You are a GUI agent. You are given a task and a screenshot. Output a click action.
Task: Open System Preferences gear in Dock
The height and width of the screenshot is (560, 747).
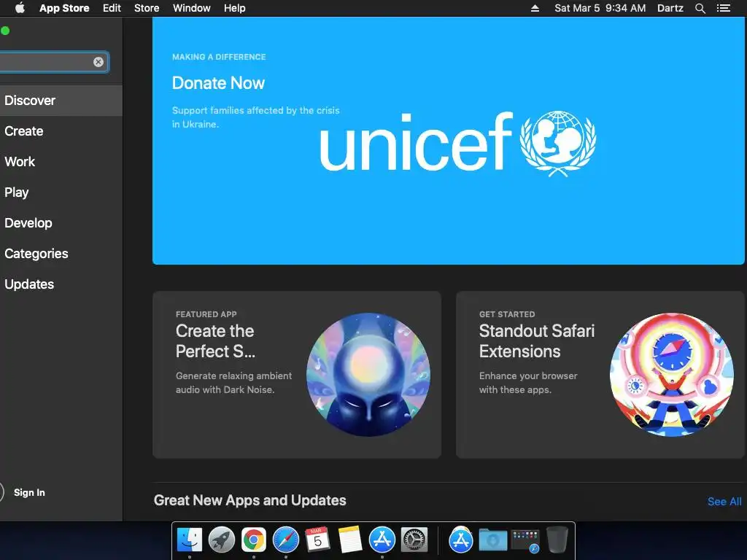(414, 540)
